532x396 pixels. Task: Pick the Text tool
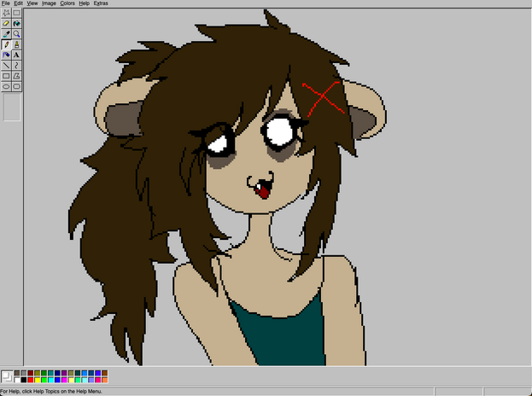pos(16,55)
